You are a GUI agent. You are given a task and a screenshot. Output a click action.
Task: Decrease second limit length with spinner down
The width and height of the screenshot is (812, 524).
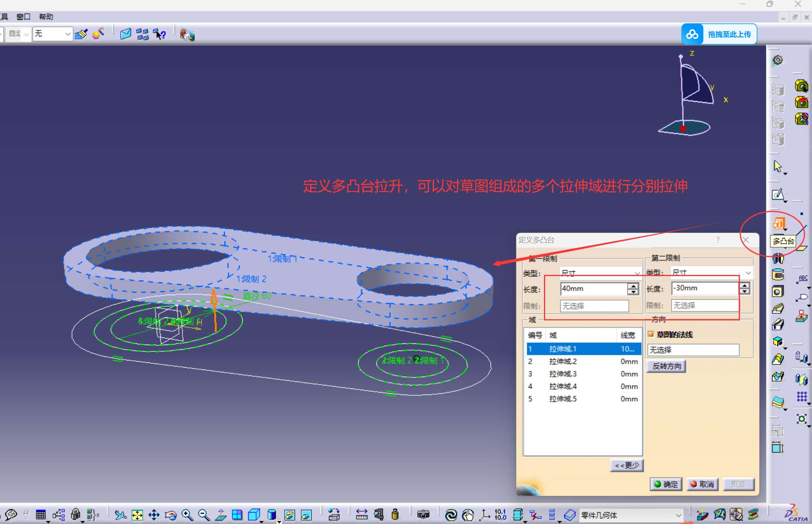click(745, 292)
